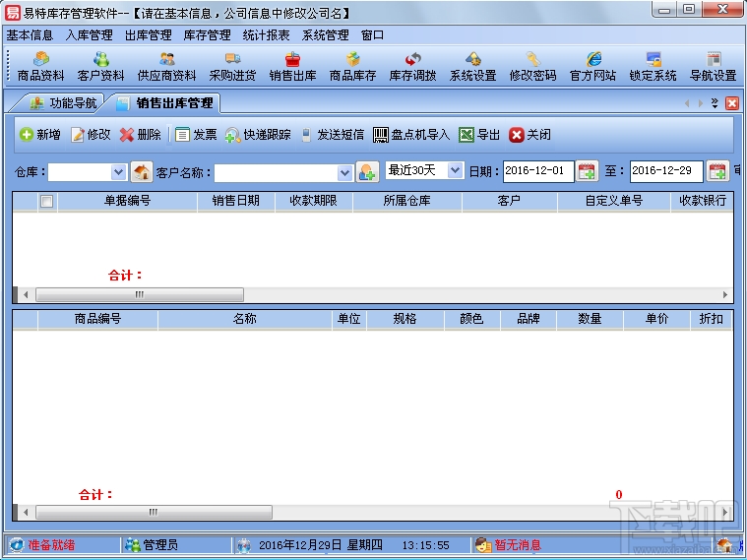Click 单价 column header
The image size is (747, 560).
click(x=657, y=319)
